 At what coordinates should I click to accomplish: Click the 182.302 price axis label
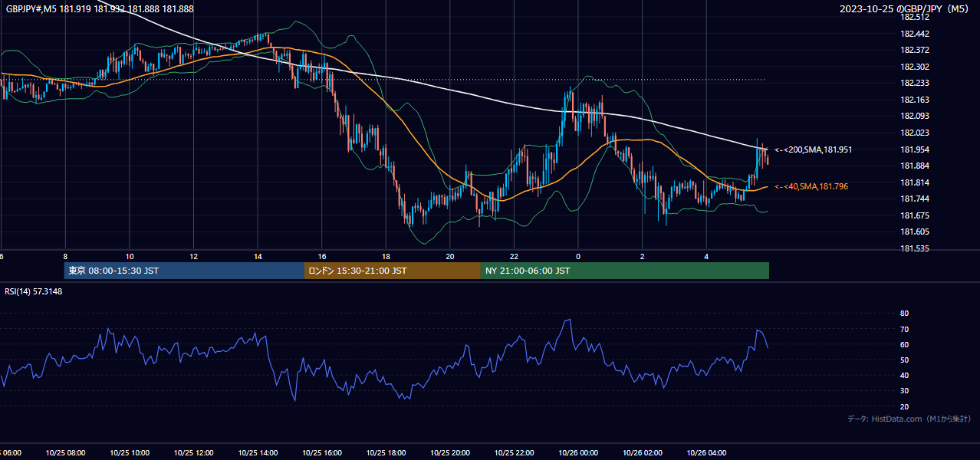(915, 67)
